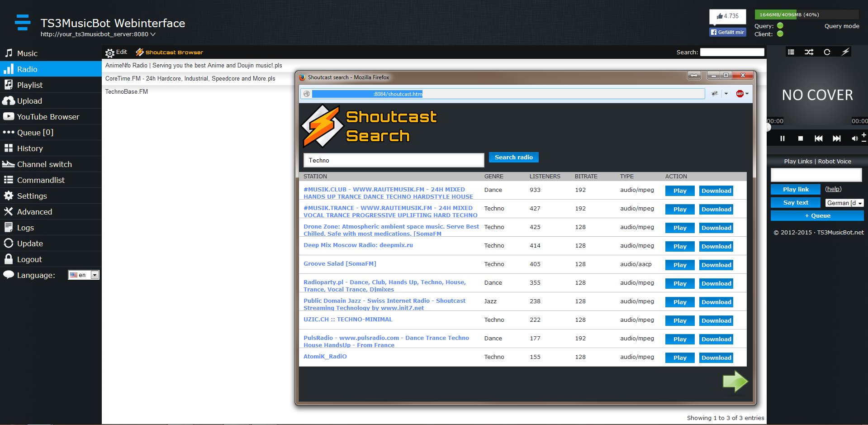Pause playback in the player
The height and width of the screenshot is (425, 868).
[x=783, y=138]
